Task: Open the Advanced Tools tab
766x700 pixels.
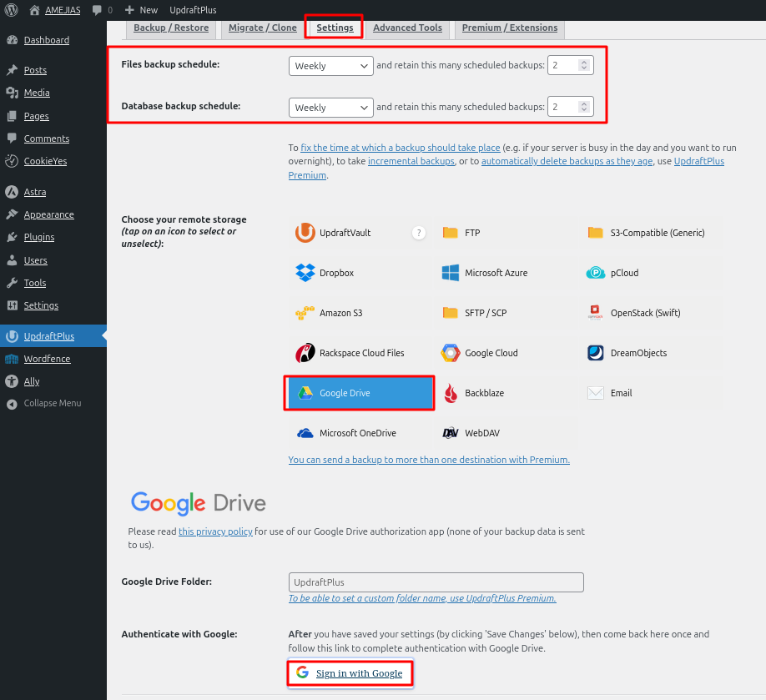Action: 407,28
